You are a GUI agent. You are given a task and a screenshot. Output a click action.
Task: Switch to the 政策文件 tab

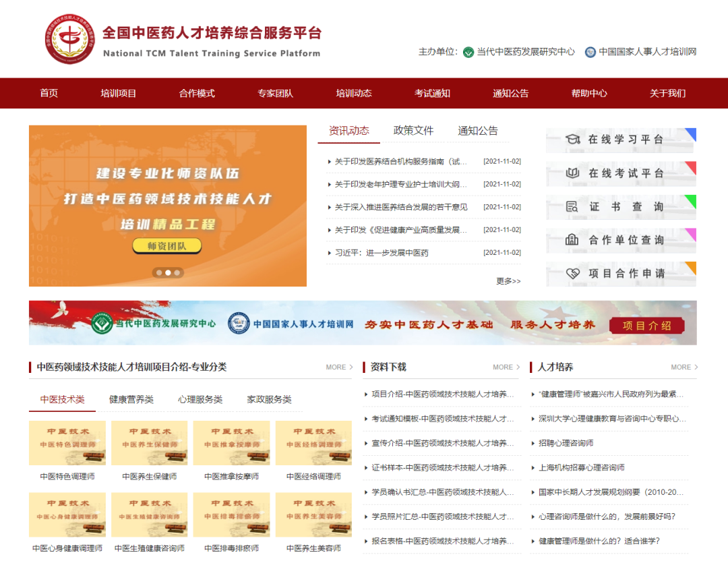413,131
